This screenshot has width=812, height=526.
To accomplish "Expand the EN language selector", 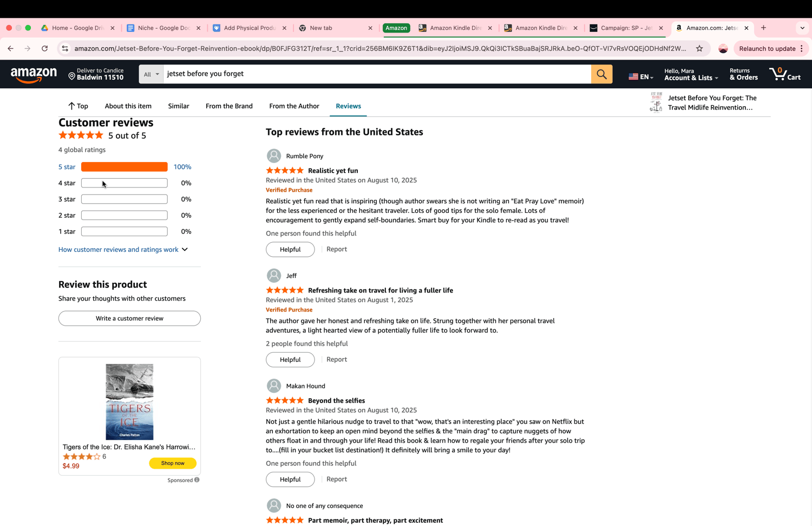I will point(641,77).
